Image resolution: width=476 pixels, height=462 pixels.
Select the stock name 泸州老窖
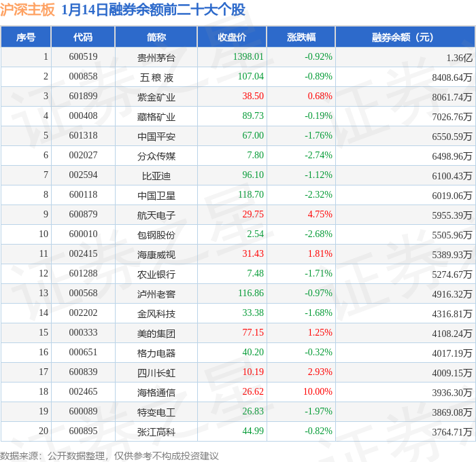click(x=156, y=294)
